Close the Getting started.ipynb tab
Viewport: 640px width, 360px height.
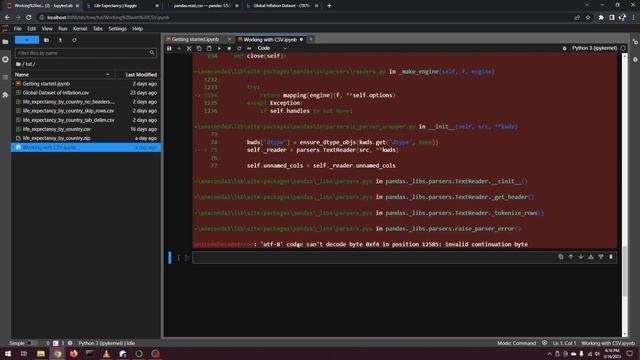coord(229,40)
